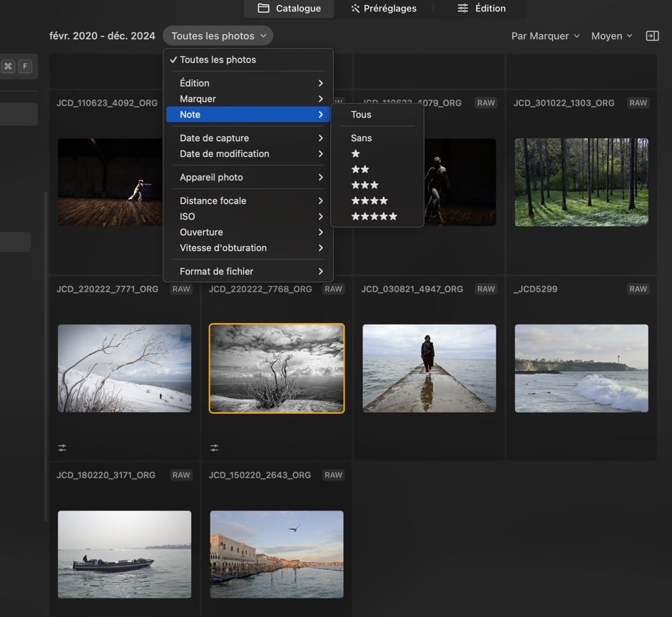Select the boat photo JCD_180220_3171_ORG
The height and width of the screenshot is (617, 672).
click(x=124, y=554)
